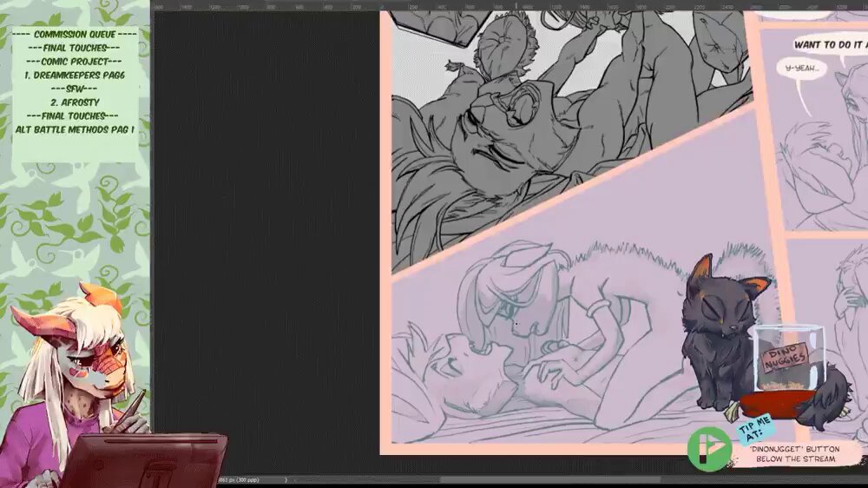The height and width of the screenshot is (488, 868).
Task: Click the 'Y-YEAH...' speech bubble
Action: [801, 69]
